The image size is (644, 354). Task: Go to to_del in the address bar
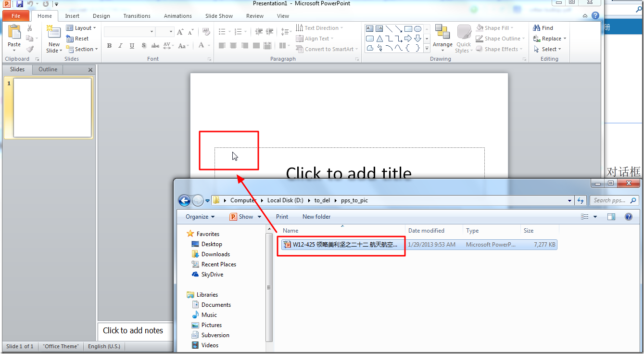(322, 200)
